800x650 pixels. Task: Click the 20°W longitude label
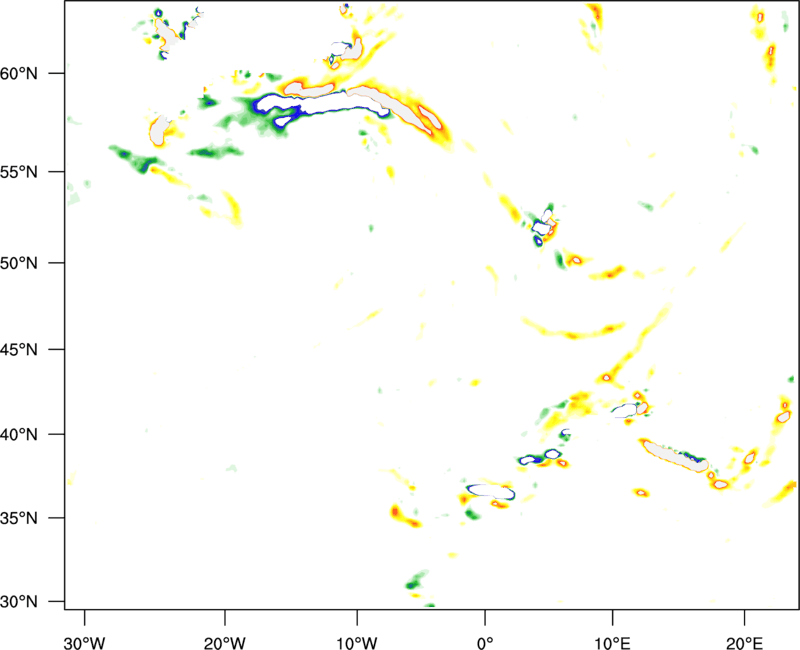coord(225,643)
